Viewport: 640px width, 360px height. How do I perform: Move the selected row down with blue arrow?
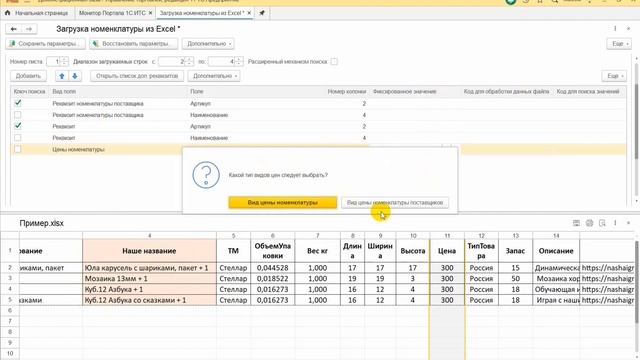point(75,76)
